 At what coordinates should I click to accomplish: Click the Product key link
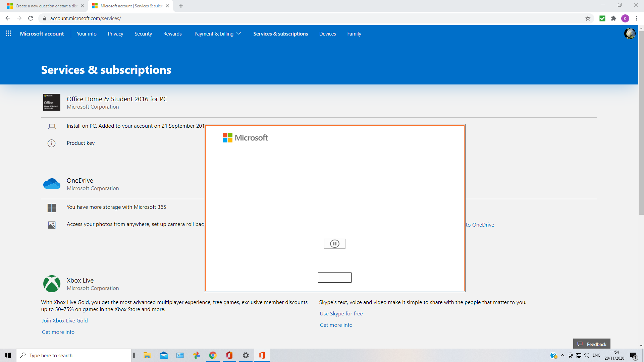pos(80,143)
